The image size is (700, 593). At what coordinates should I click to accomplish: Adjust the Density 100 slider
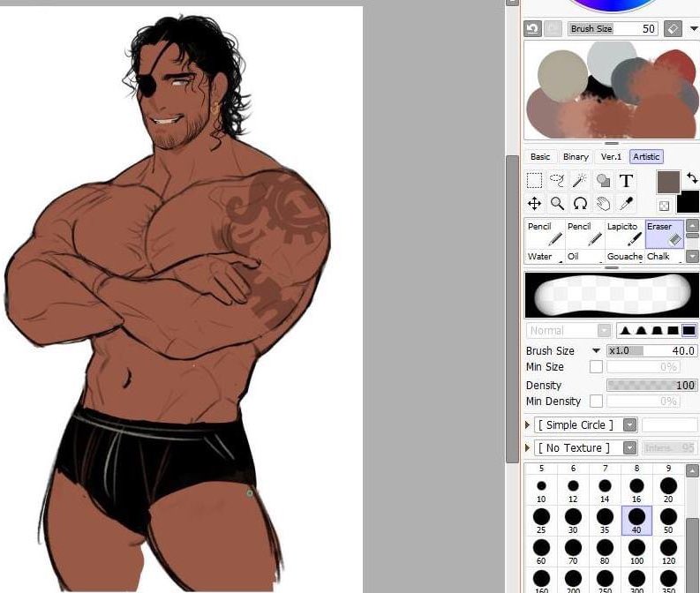coord(651,385)
